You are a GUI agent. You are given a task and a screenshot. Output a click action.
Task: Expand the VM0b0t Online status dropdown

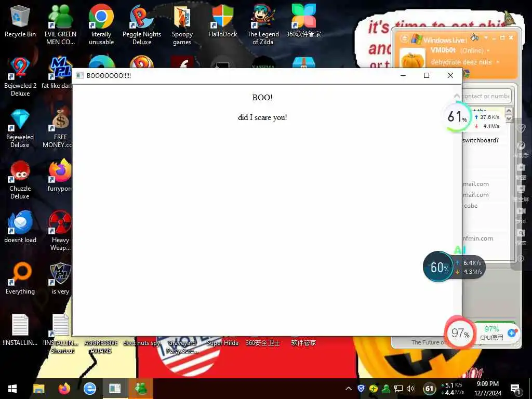[488, 50]
